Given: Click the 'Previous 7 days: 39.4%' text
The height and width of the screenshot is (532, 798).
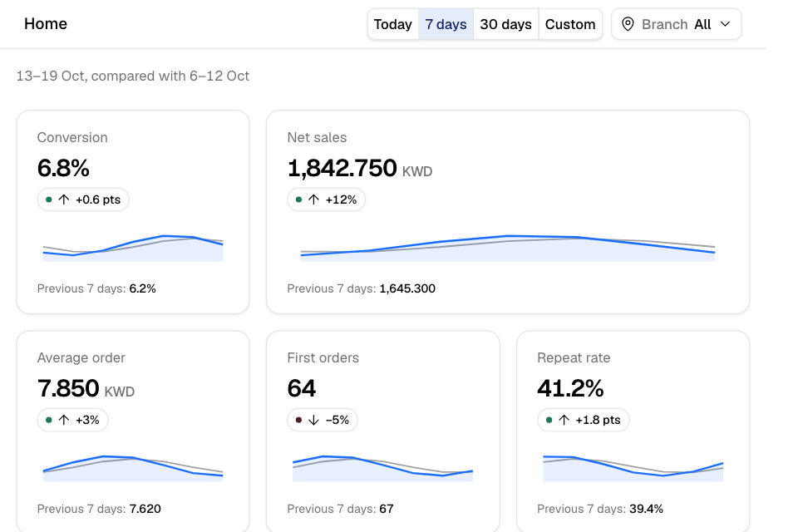Looking at the screenshot, I should pos(600,509).
